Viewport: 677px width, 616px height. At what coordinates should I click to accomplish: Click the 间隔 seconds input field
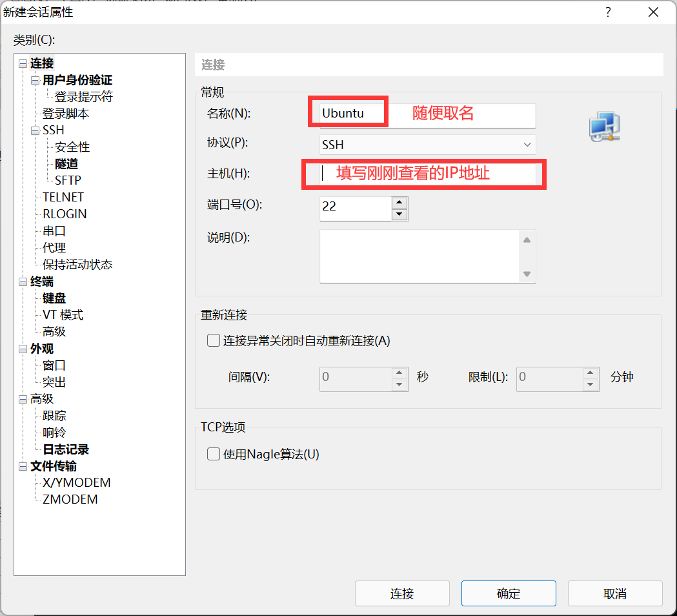(x=356, y=379)
